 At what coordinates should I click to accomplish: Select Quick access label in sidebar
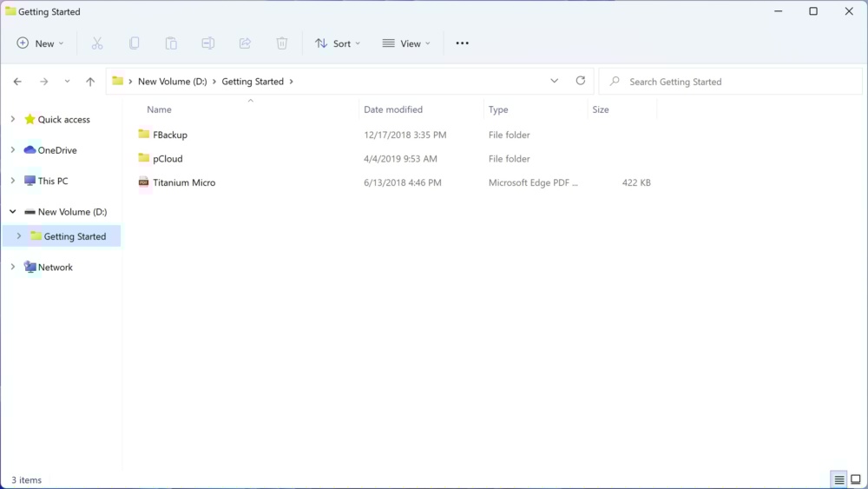click(x=63, y=119)
